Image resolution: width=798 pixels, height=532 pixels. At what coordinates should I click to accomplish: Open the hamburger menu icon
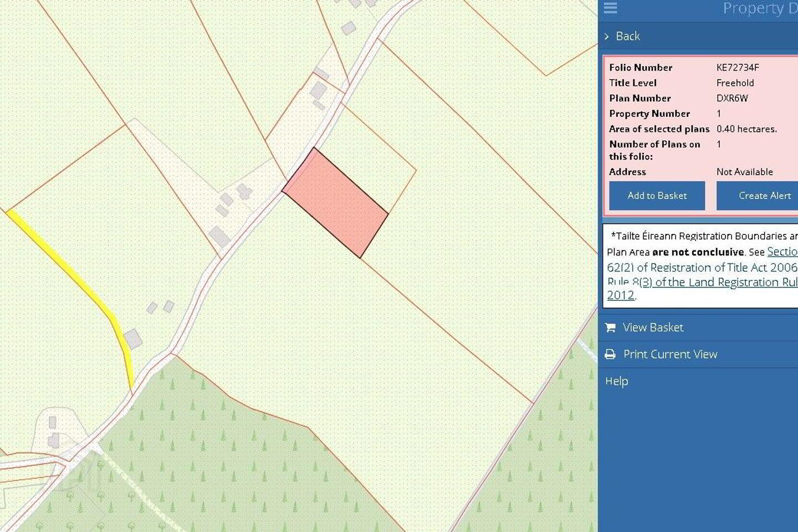610,7
